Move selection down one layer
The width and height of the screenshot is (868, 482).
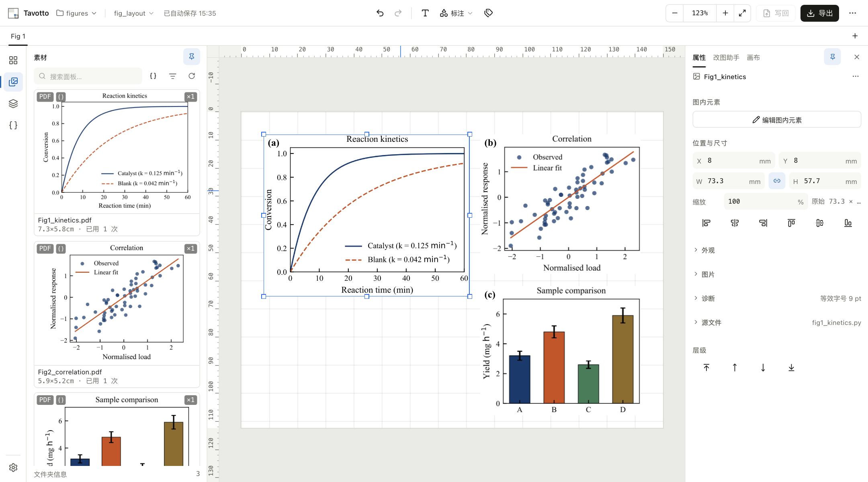pyautogui.click(x=763, y=368)
